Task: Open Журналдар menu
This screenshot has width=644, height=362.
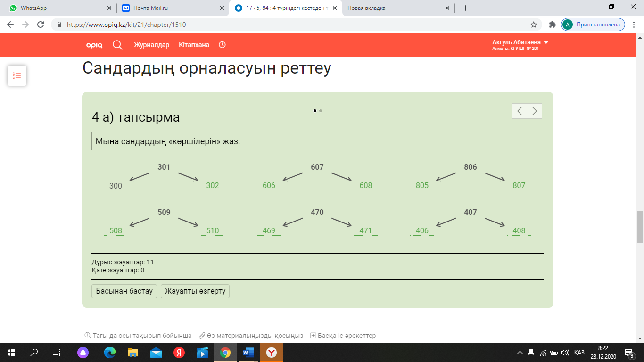Action: (x=151, y=45)
